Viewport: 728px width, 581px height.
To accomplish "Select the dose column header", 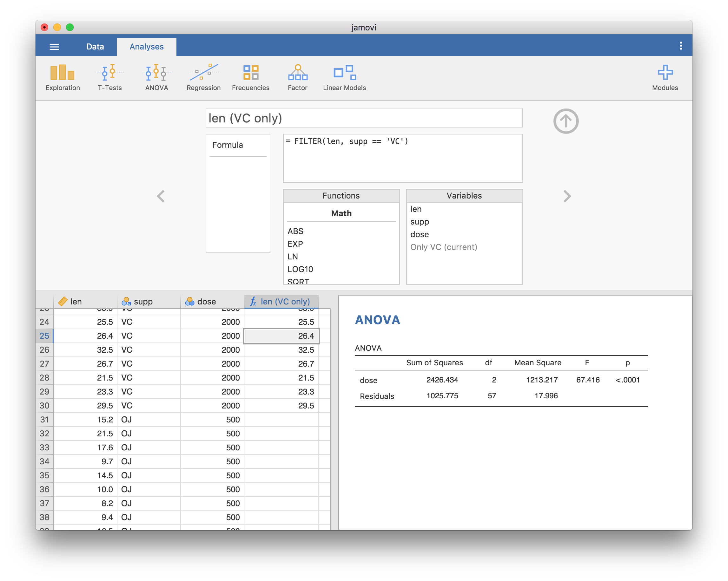I will 212,301.
